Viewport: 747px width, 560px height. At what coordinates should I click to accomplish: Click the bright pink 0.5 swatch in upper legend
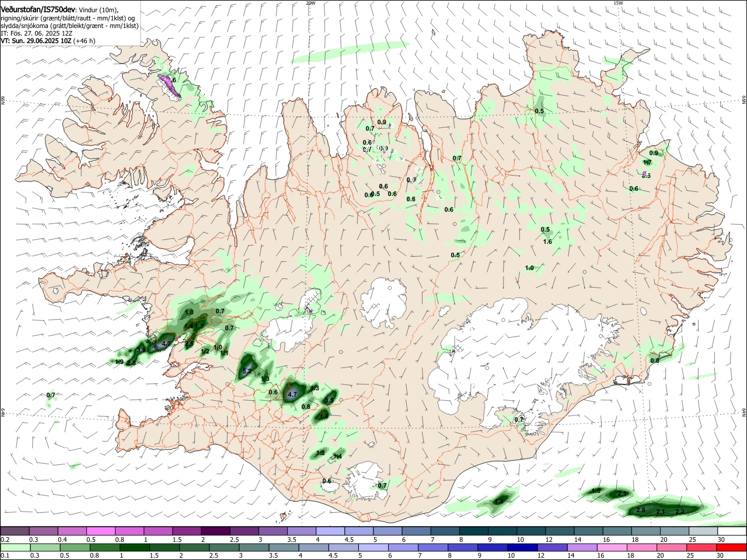click(x=100, y=531)
